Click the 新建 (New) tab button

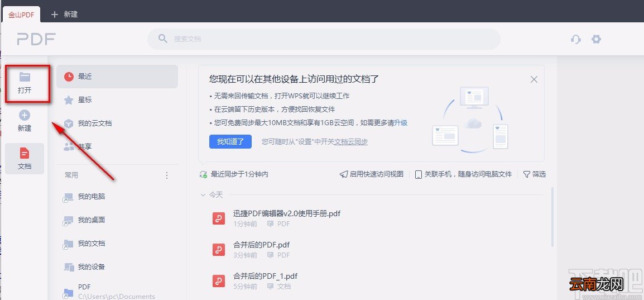tap(65, 15)
